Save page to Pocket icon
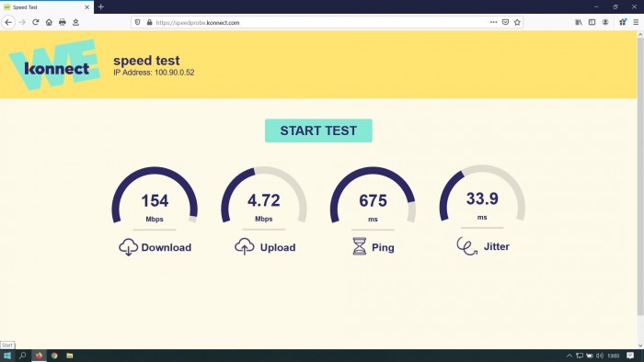644x362 pixels. pyautogui.click(x=506, y=23)
